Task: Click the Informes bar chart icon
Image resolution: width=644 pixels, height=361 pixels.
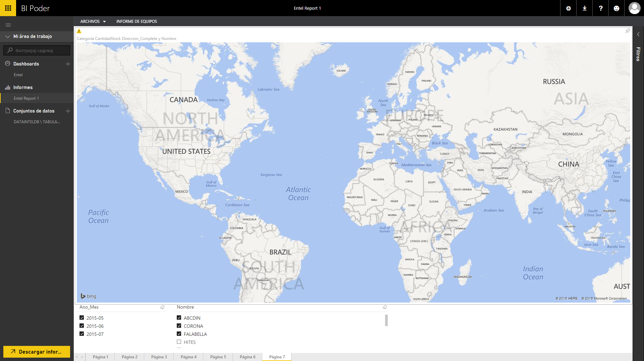Action: 8,87
